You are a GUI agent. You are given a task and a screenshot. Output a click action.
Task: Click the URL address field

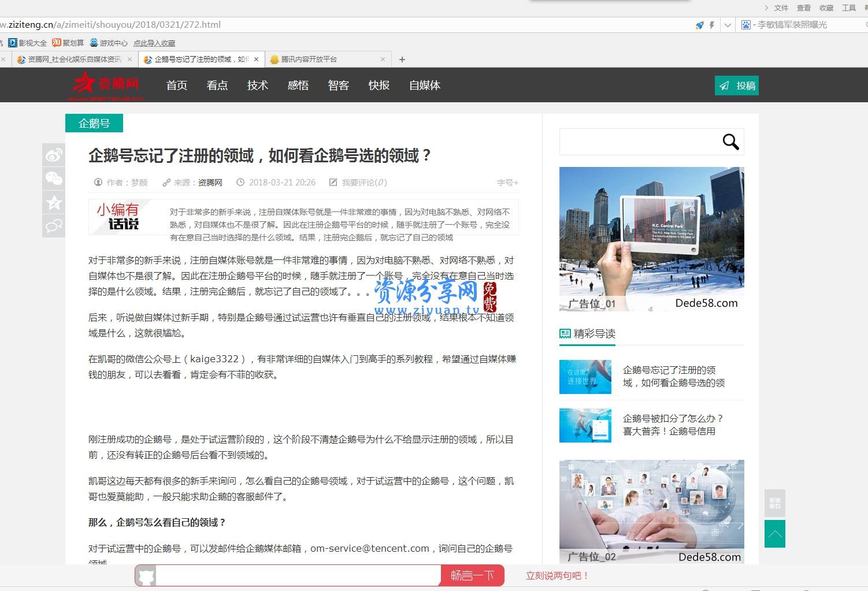[x=347, y=25]
